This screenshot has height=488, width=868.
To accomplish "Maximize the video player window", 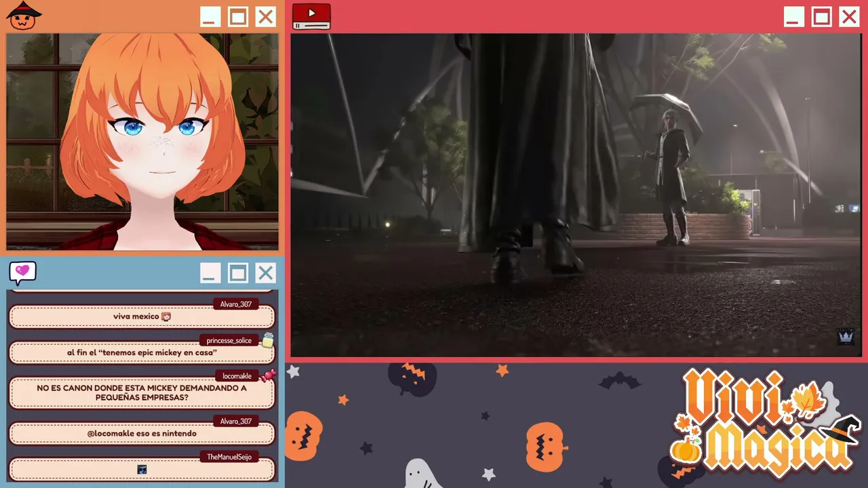I will tap(822, 17).
